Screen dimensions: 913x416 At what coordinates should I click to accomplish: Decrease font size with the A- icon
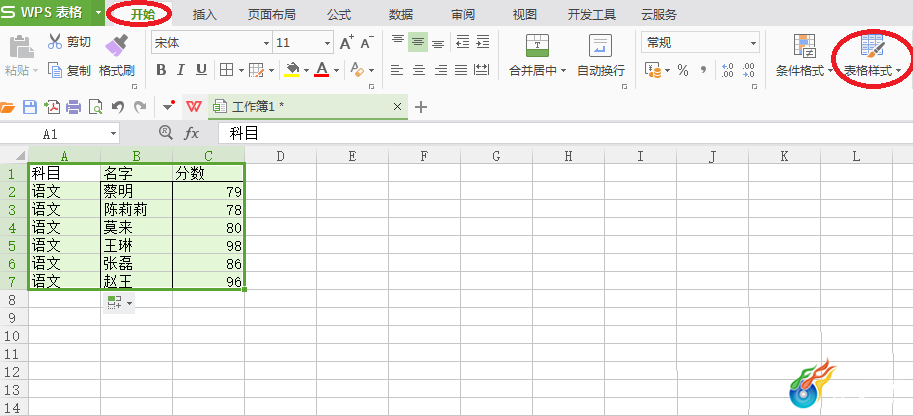point(367,43)
